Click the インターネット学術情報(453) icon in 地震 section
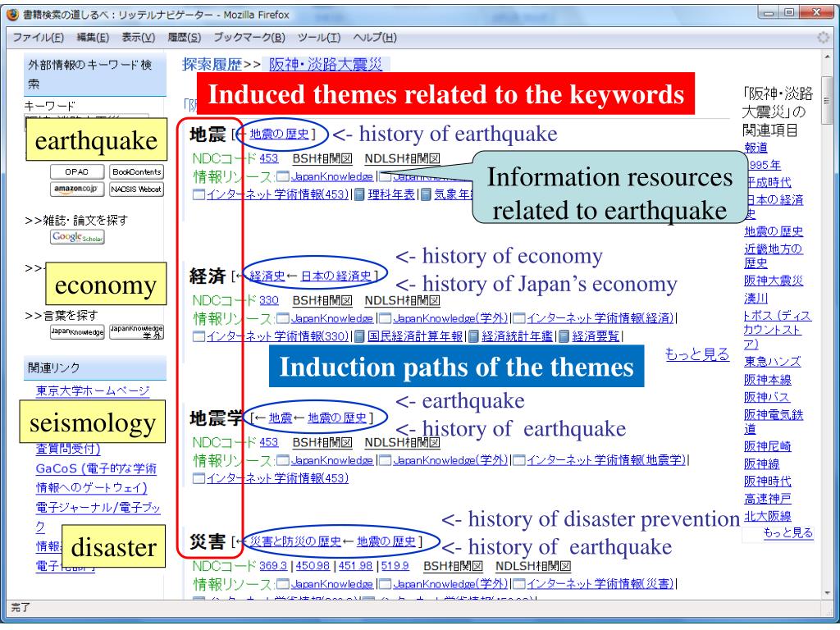Screen dimensions: 840x630 199,194
